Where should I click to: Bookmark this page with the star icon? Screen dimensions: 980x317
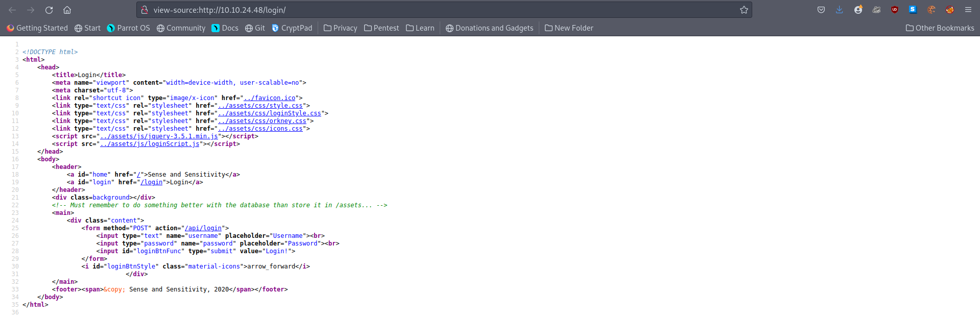pos(744,10)
